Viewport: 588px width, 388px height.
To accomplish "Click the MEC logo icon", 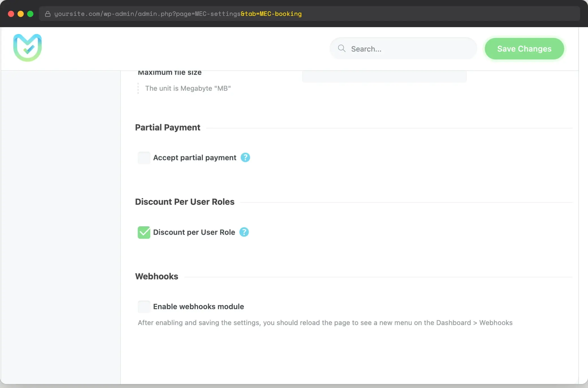I will point(27,48).
